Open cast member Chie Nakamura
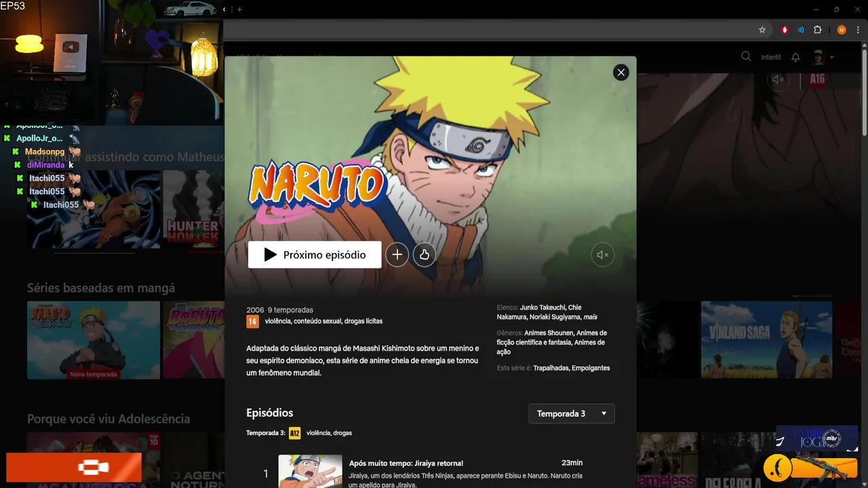868x488 pixels. coord(539,312)
